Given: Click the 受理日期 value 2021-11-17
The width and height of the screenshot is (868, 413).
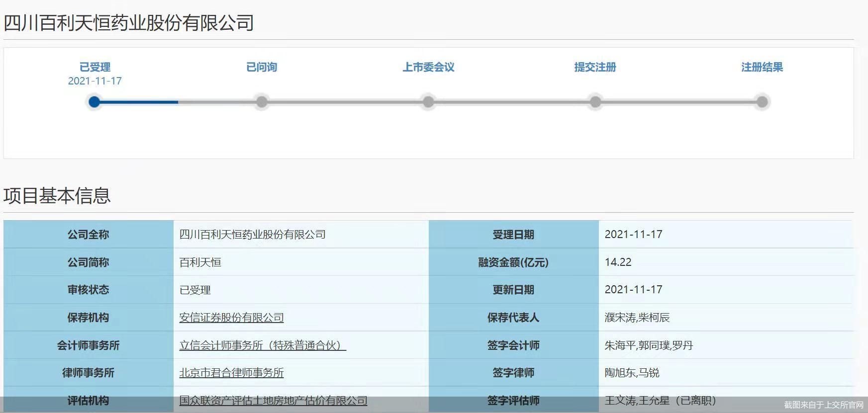Looking at the screenshot, I should pyautogui.click(x=633, y=235).
